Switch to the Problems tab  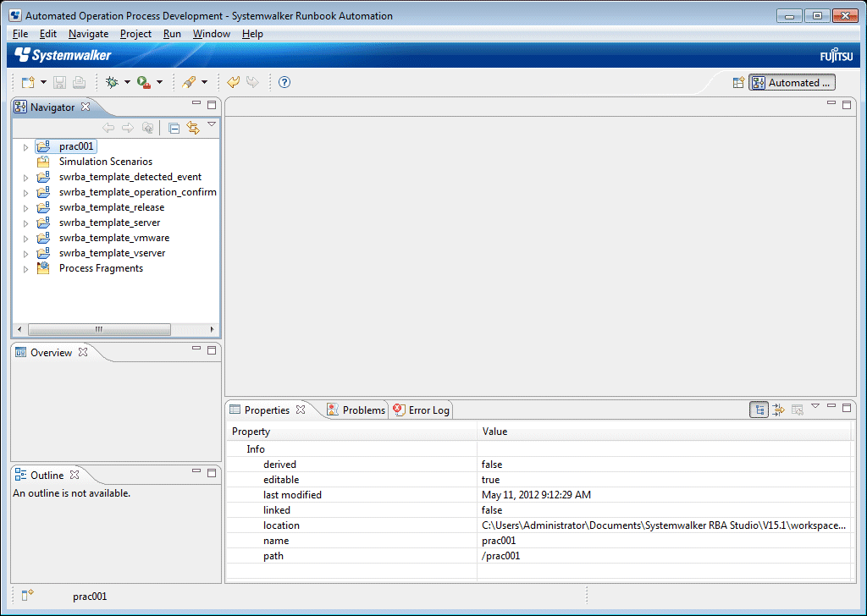point(356,410)
